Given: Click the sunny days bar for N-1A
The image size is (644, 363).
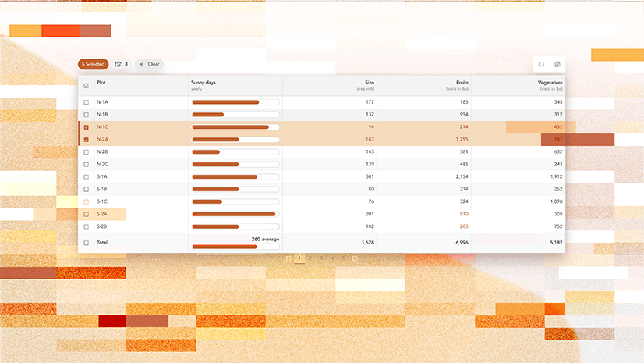Looking at the screenshot, I should 235,102.
